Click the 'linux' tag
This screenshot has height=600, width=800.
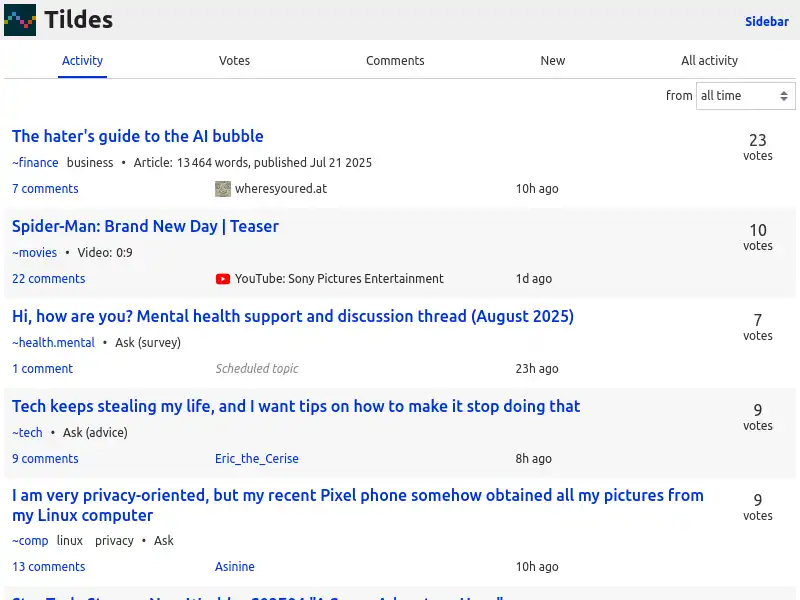70,541
